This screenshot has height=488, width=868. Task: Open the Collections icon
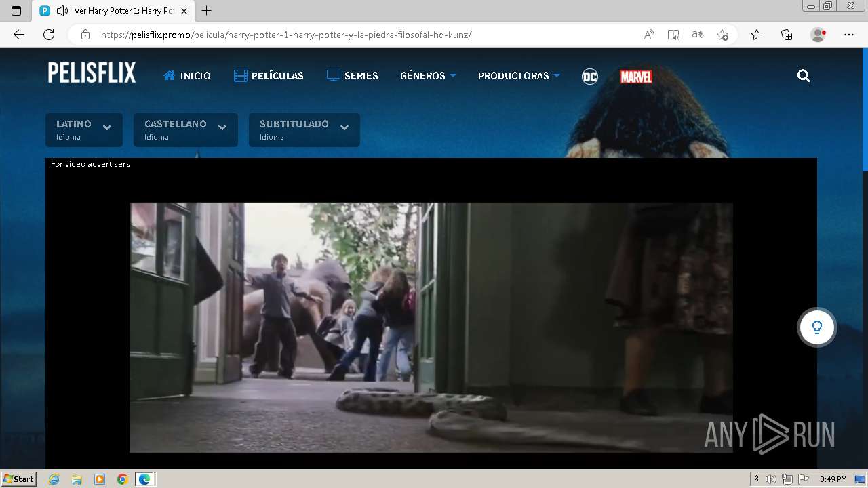point(787,35)
